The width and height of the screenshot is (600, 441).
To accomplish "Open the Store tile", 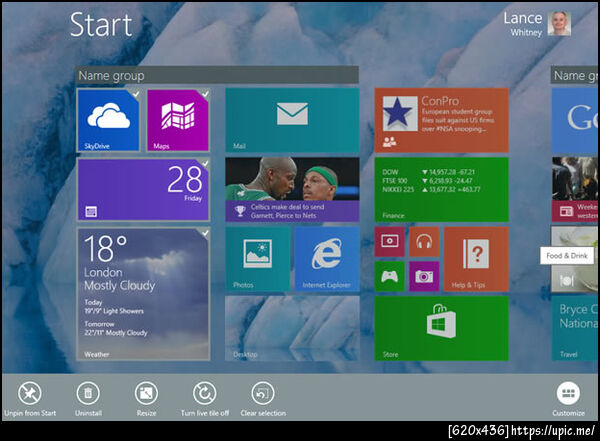I will click(442, 328).
